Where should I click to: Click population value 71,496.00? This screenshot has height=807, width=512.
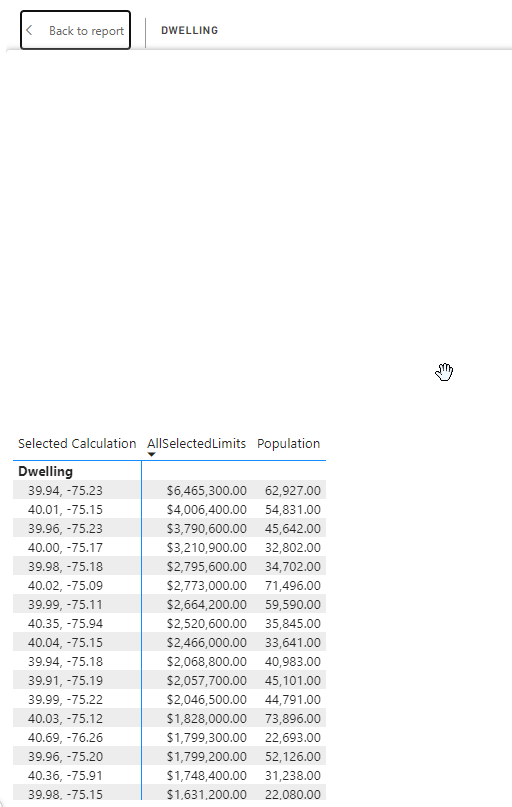point(293,586)
